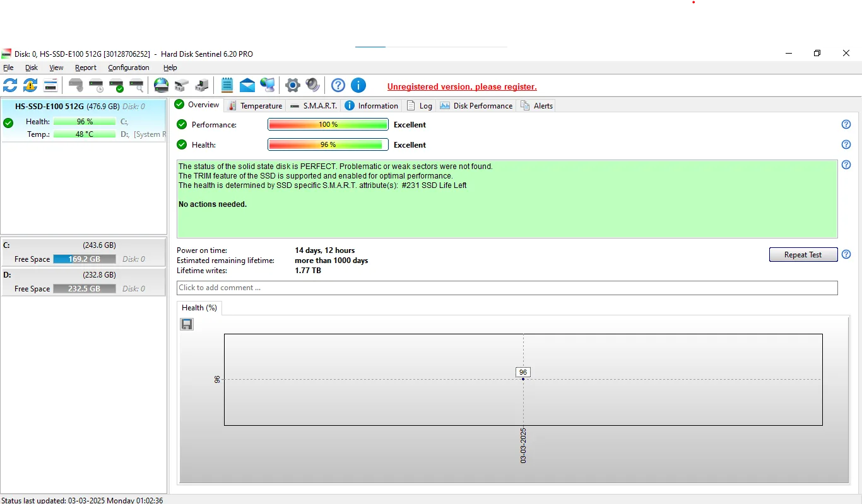Viewport: 862px width, 504px height.
Task: Click the blue Refresh arrows toolbar icon
Action: click(x=10, y=85)
